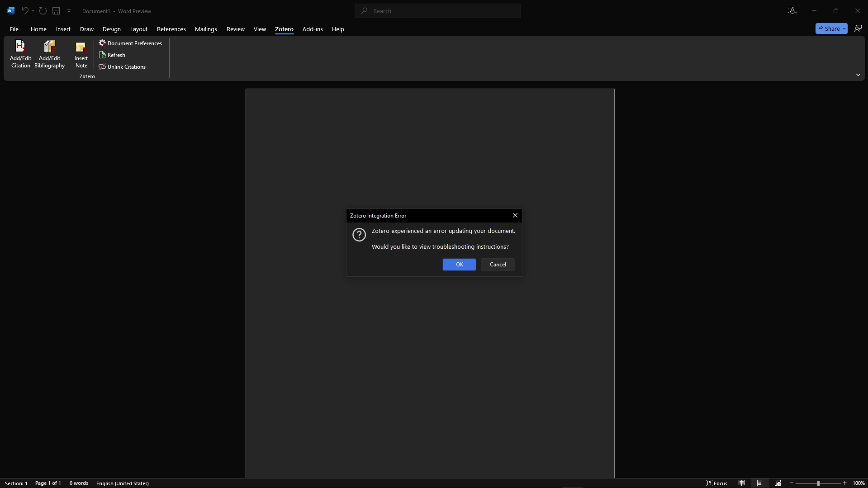Click Refresh in the Zotero ribbon
Screen dimensions: 868x488
coord(112,55)
